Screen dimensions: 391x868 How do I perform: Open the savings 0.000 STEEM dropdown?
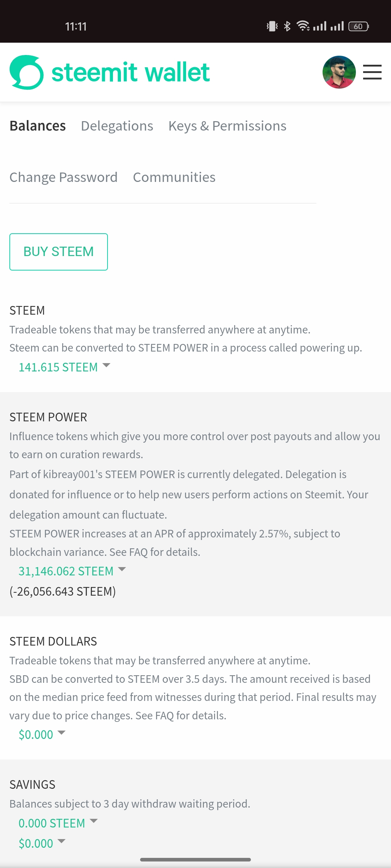coord(58,823)
